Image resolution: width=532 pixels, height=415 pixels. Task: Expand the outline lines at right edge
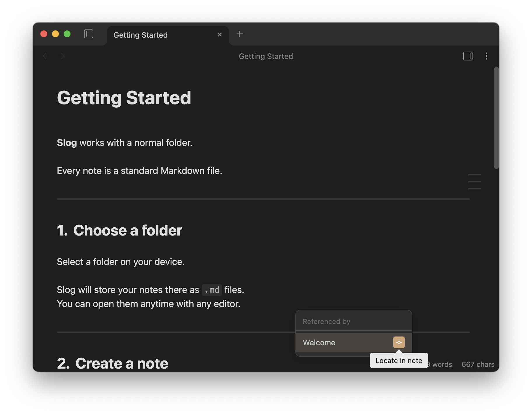click(474, 182)
